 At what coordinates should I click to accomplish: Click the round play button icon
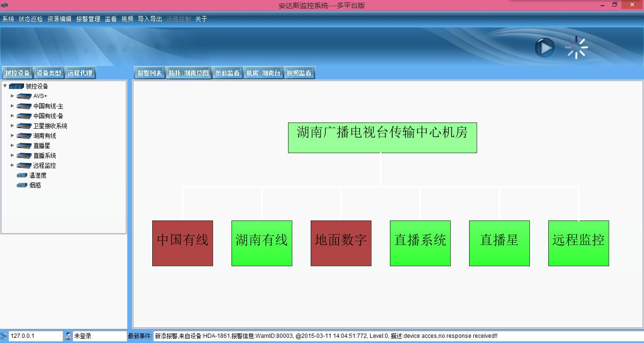545,48
